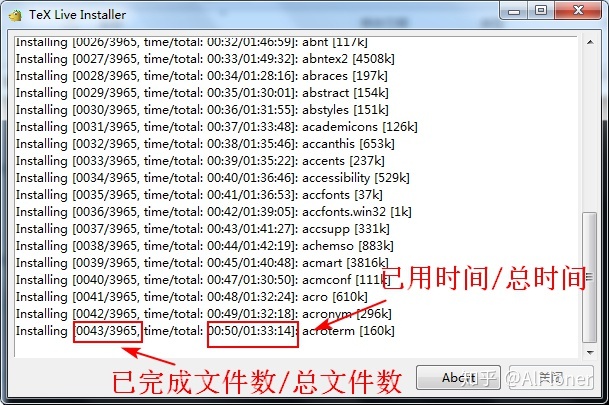Select the acmart [3816k] log line
The width and height of the screenshot is (609, 405).
(202, 263)
